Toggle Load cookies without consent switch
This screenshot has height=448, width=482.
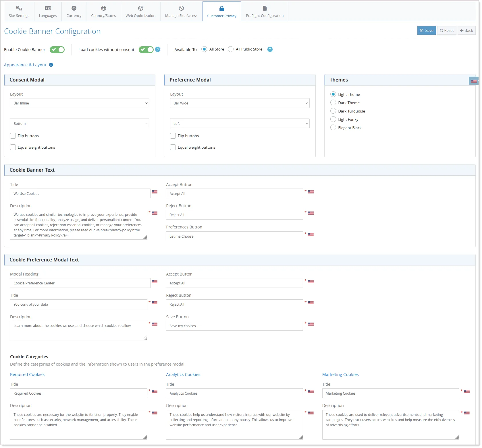146,50
